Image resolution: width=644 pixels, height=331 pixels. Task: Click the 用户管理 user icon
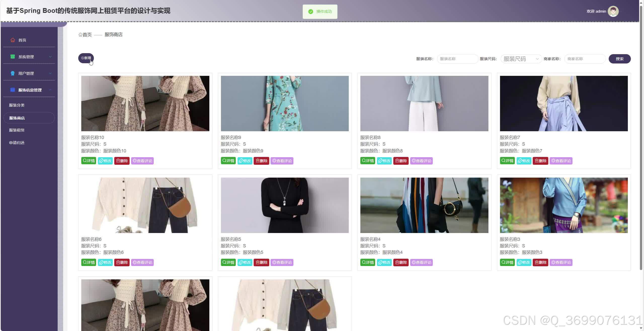click(13, 73)
